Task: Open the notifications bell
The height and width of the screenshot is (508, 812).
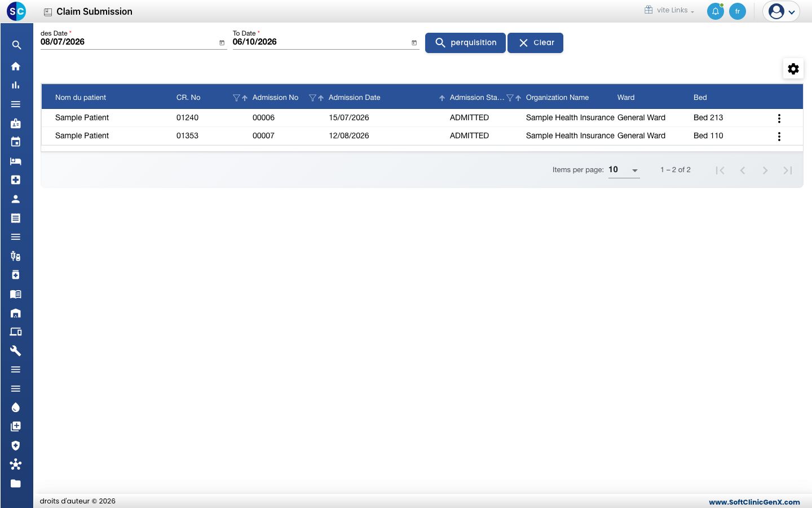Action: (716, 11)
